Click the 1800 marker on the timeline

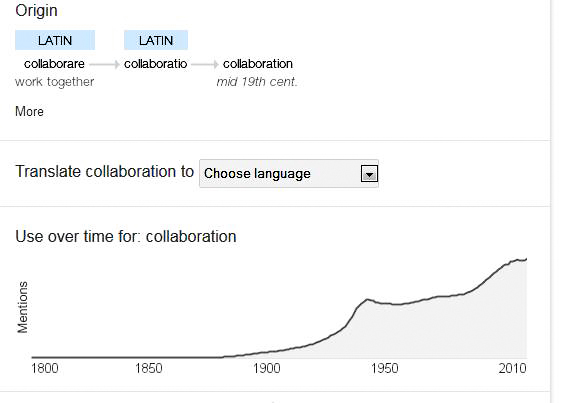45,368
